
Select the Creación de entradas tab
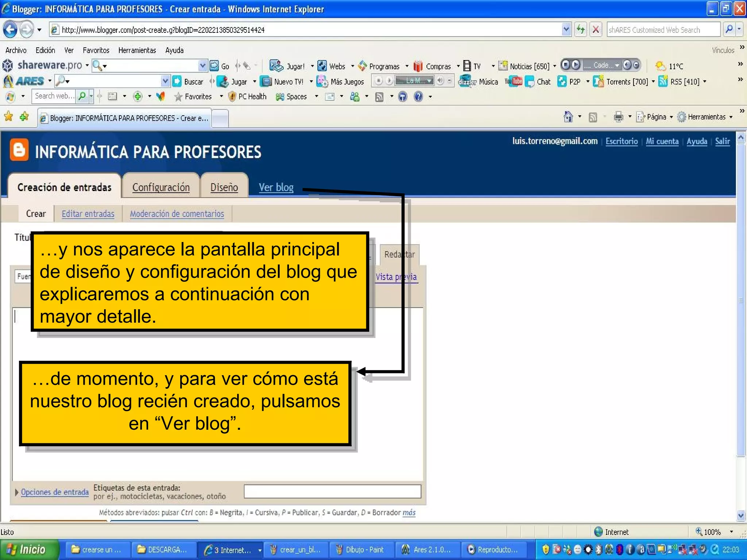(64, 187)
